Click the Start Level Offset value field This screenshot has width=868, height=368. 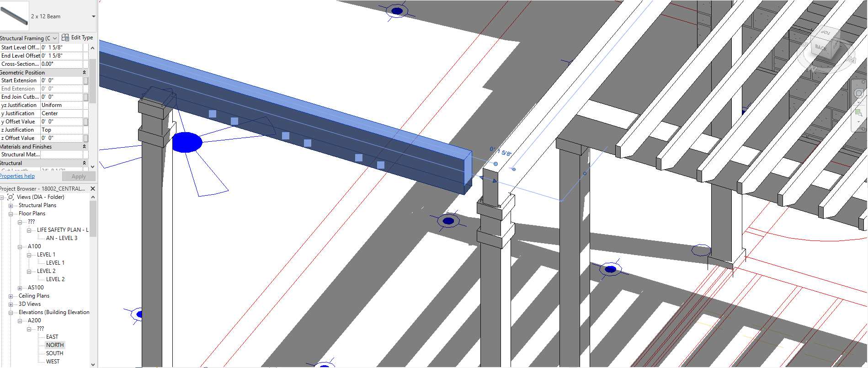coord(62,48)
